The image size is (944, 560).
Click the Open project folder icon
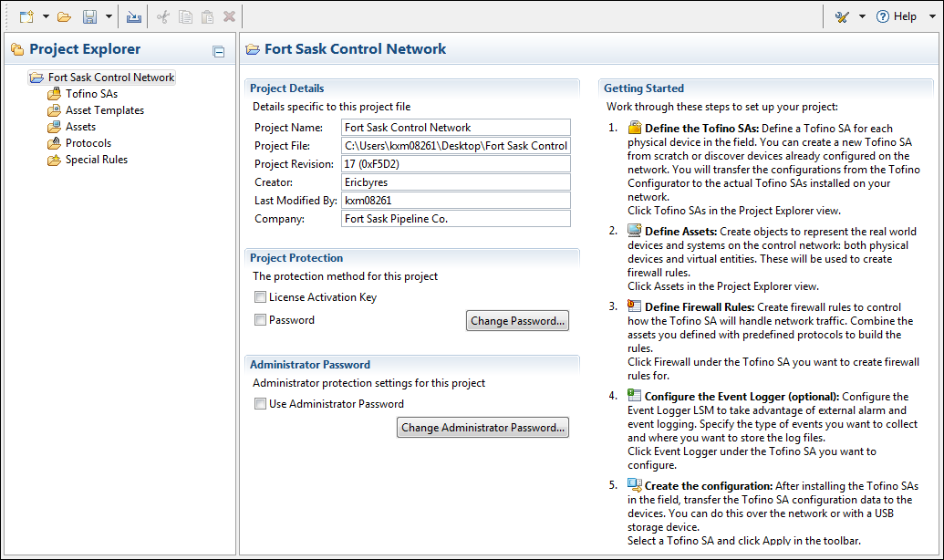(65, 16)
